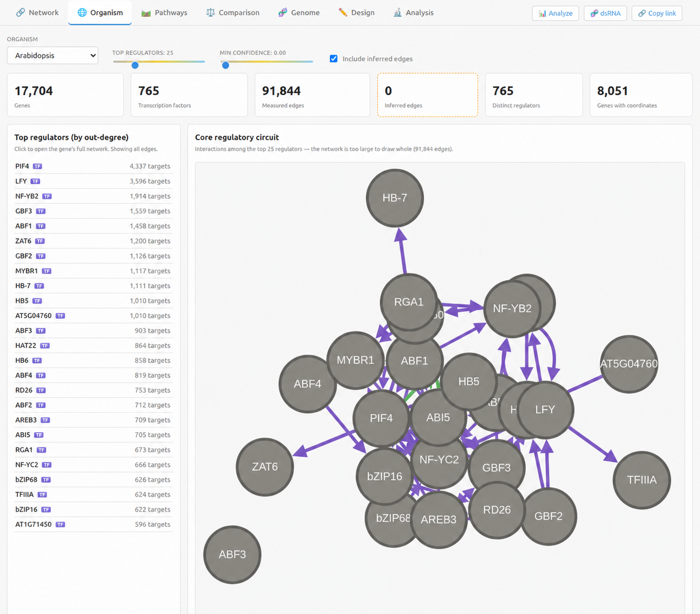Select the RGA1 node in the graph
The width and height of the screenshot is (700, 614).
tap(408, 302)
